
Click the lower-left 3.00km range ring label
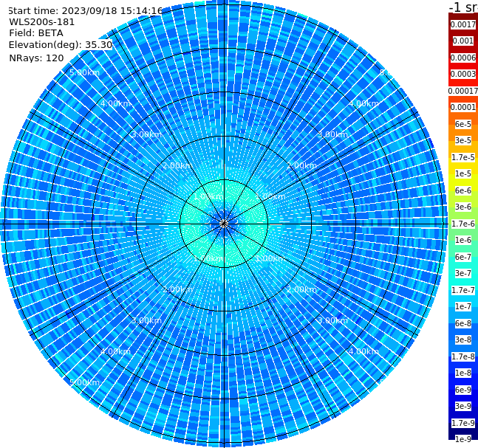(x=146, y=320)
